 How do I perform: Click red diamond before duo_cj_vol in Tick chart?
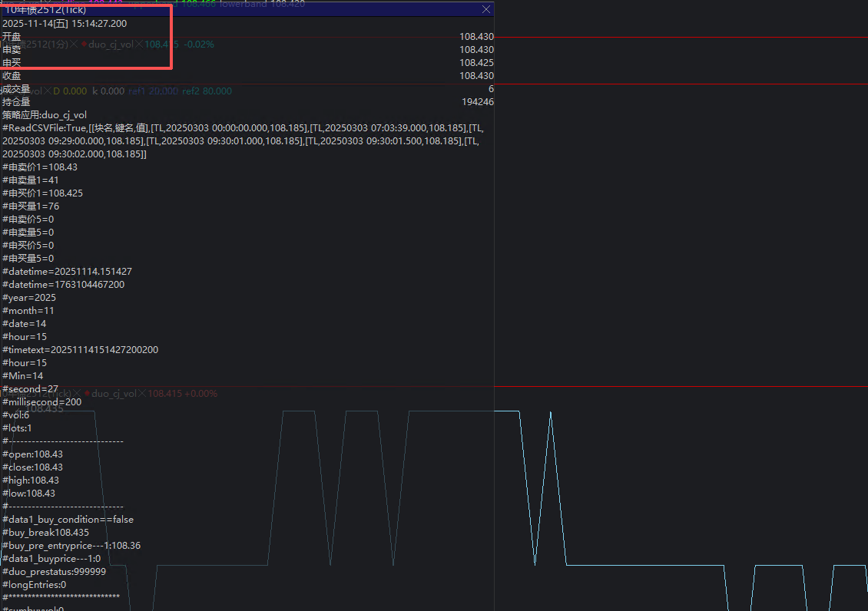click(86, 393)
